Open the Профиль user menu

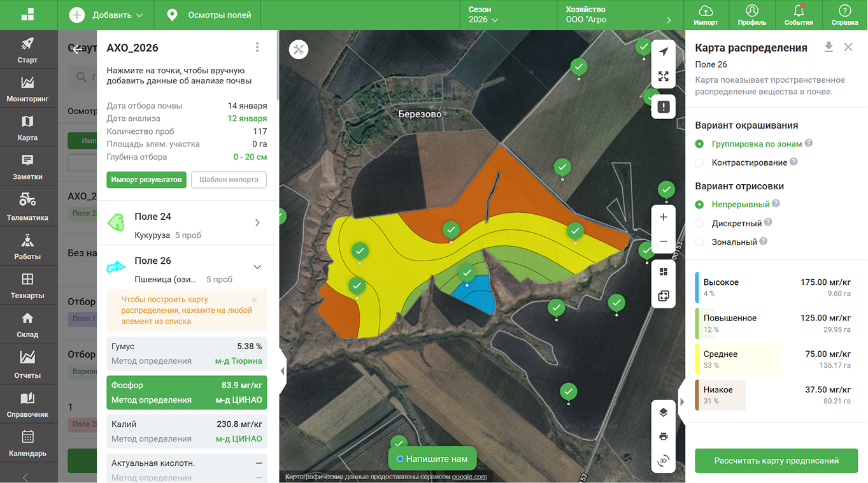pos(752,15)
